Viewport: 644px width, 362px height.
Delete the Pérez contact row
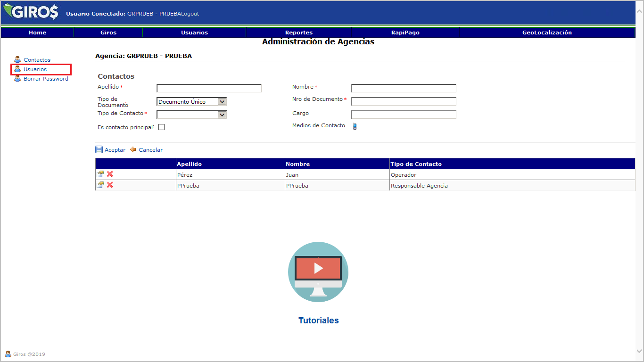point(110,174)
